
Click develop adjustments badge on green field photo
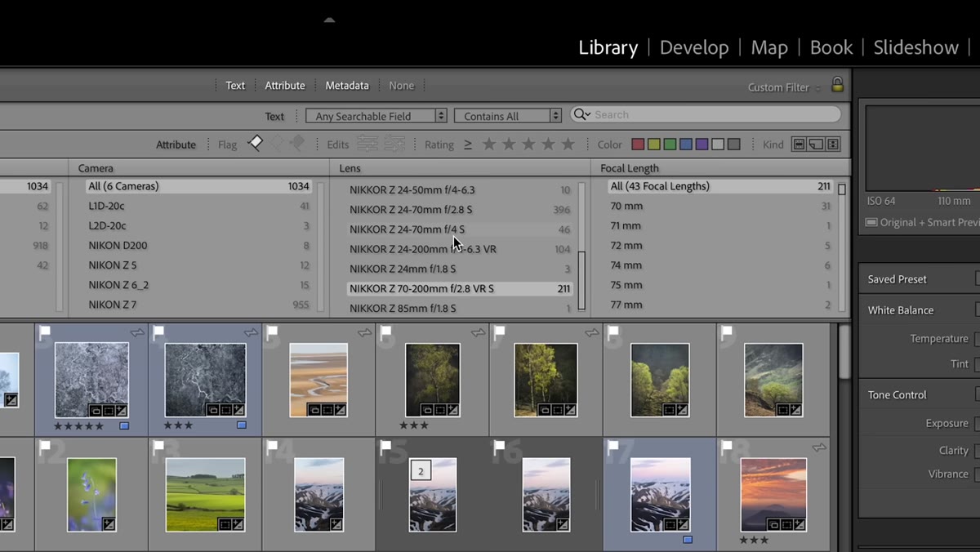point(238,524)
